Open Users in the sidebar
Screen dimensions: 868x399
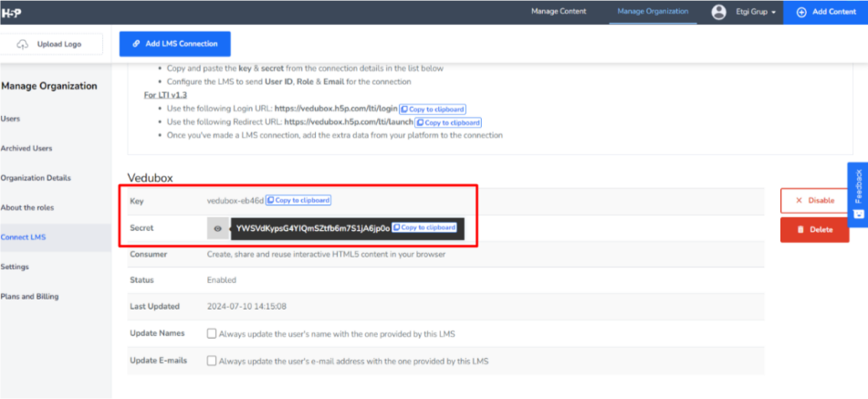coord(11,119)
